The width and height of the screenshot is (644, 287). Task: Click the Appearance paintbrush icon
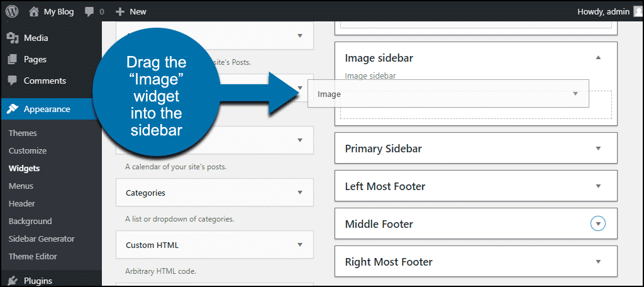(13, 109)
